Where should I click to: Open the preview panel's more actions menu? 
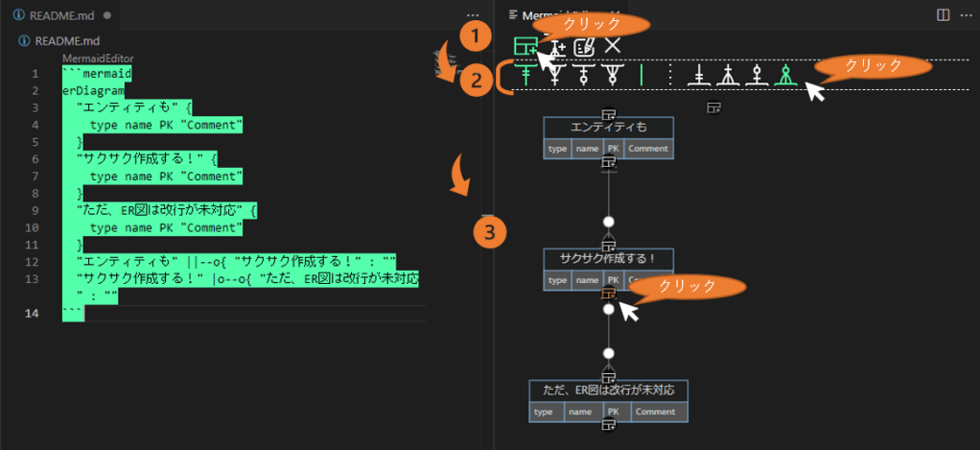966,15
